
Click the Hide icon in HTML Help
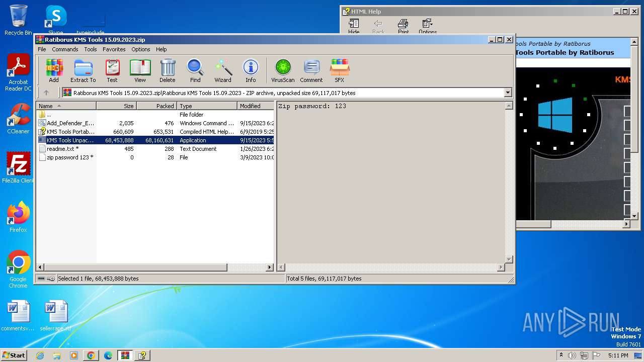[354, 26]
